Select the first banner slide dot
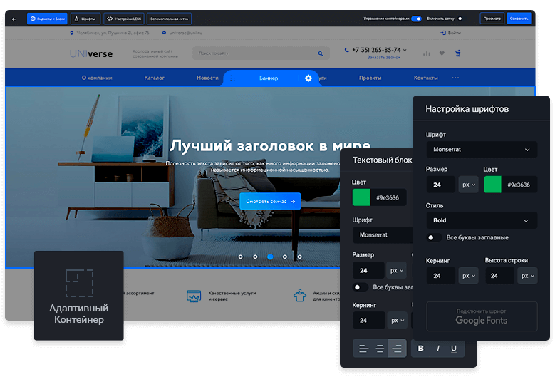Viewport: 555px width, 392px height. 241,257
